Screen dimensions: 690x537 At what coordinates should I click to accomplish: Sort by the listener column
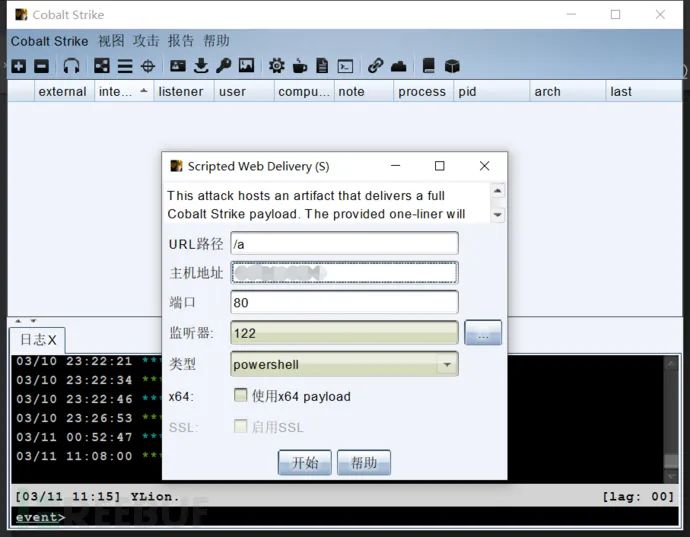183,92
